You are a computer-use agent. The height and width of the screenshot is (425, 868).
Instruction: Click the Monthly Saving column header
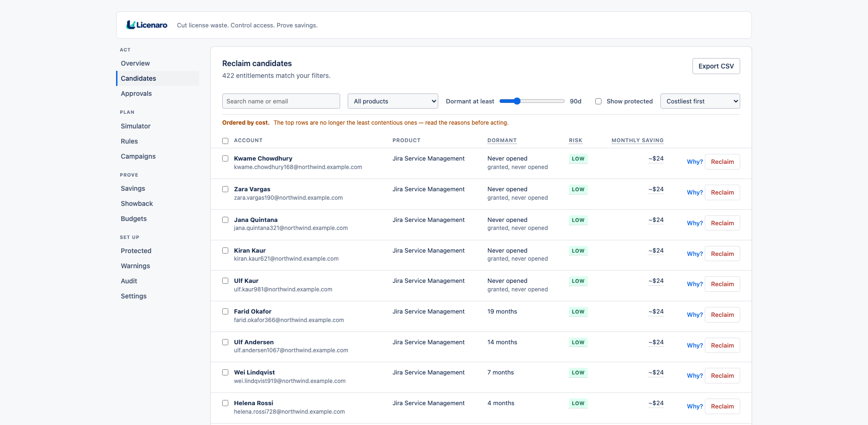[637, 140]
